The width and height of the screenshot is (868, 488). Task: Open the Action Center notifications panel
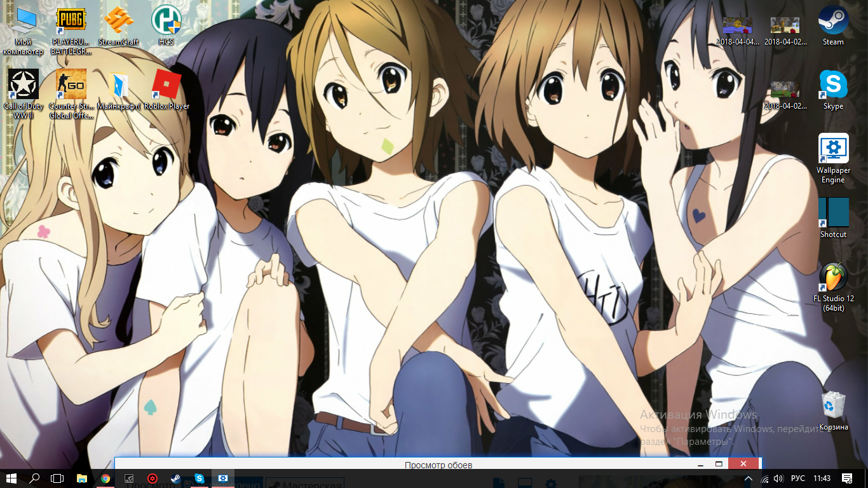click(x=846, y=478)
